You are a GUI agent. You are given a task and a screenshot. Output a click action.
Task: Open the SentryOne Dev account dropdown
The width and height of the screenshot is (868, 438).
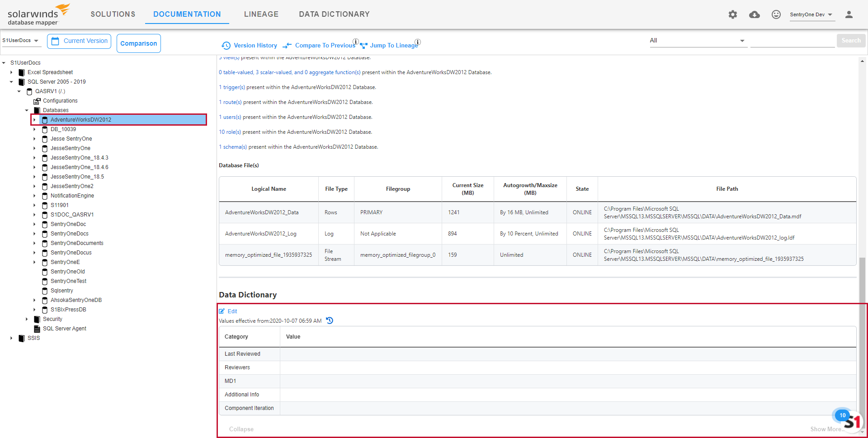point(811,14)
